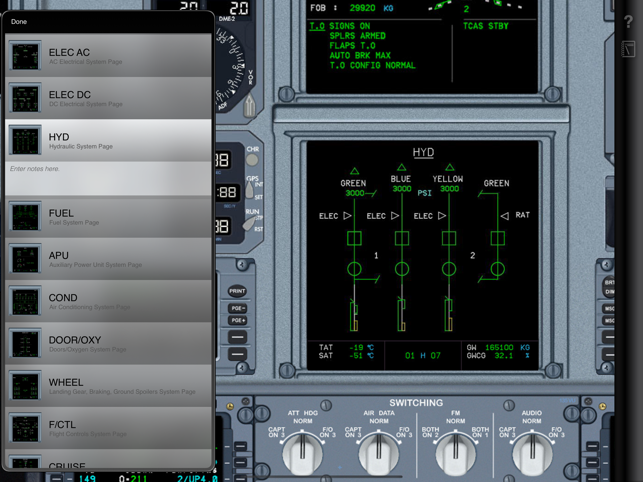This screenshot has width=643, height=482.
Task: Click the APU page thumbnail
Action: point(25,258)
